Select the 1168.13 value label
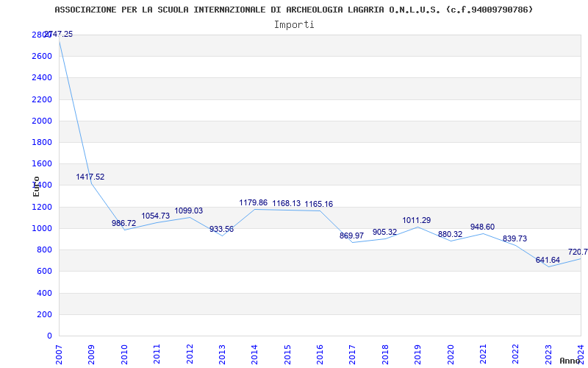588x368 pixels. [x=287, y=203]
